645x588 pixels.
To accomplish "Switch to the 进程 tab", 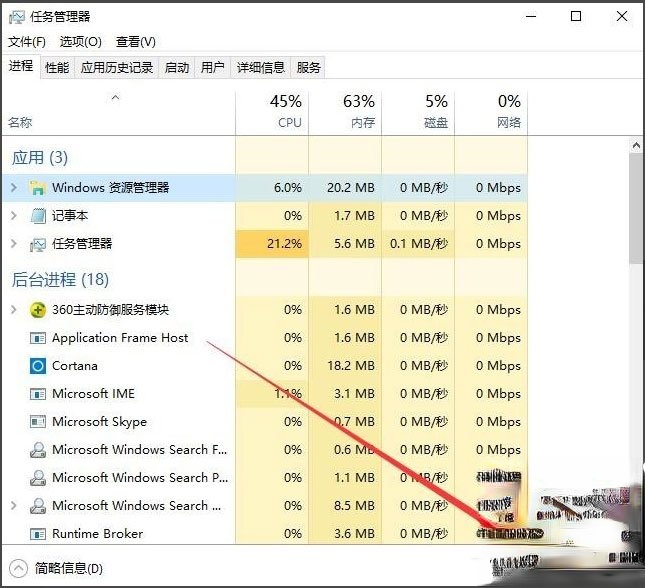I will click(x=21, y=66).
